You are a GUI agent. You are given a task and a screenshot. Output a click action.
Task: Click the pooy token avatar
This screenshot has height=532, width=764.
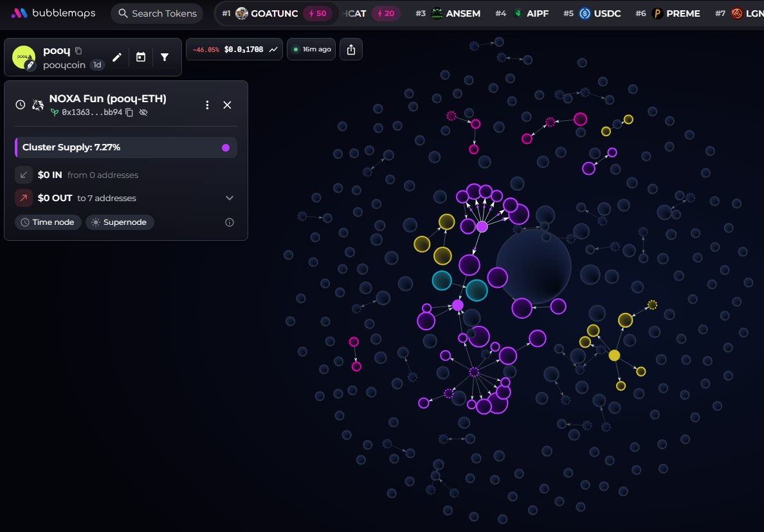point(24,57)
